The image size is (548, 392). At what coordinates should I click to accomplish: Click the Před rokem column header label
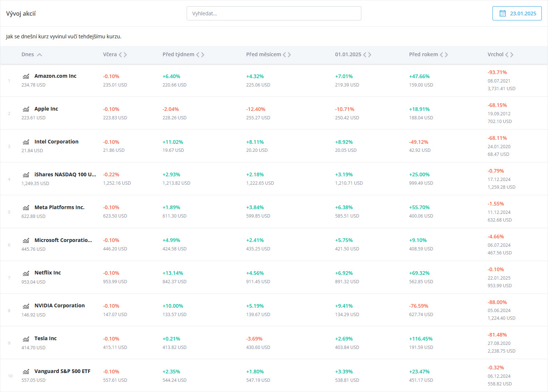[423, 54]
